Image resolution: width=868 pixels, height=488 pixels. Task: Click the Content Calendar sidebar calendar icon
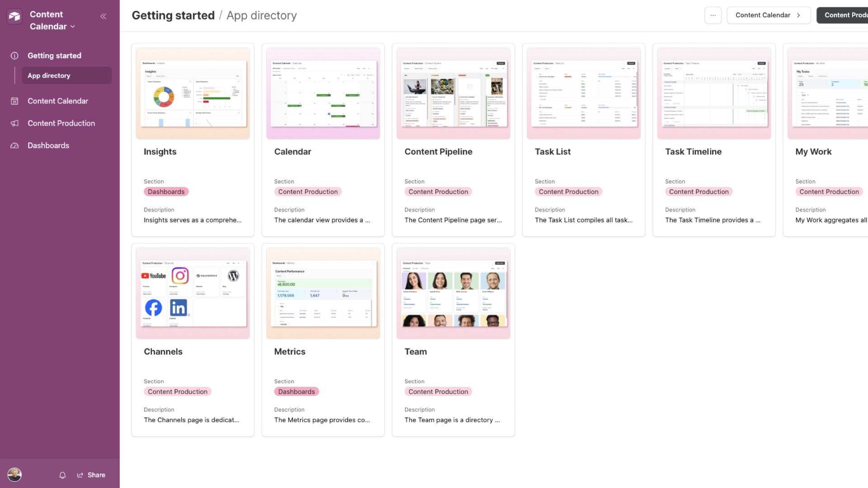[14, 101]
